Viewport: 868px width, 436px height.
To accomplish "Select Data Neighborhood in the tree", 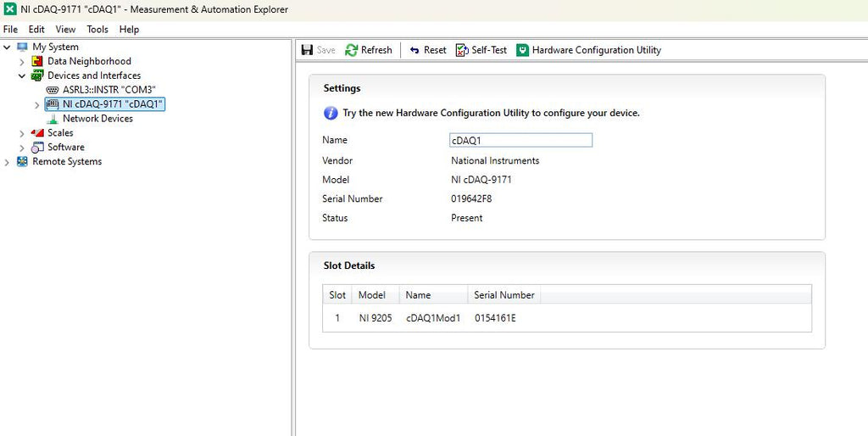I will [x=89, y=61].
